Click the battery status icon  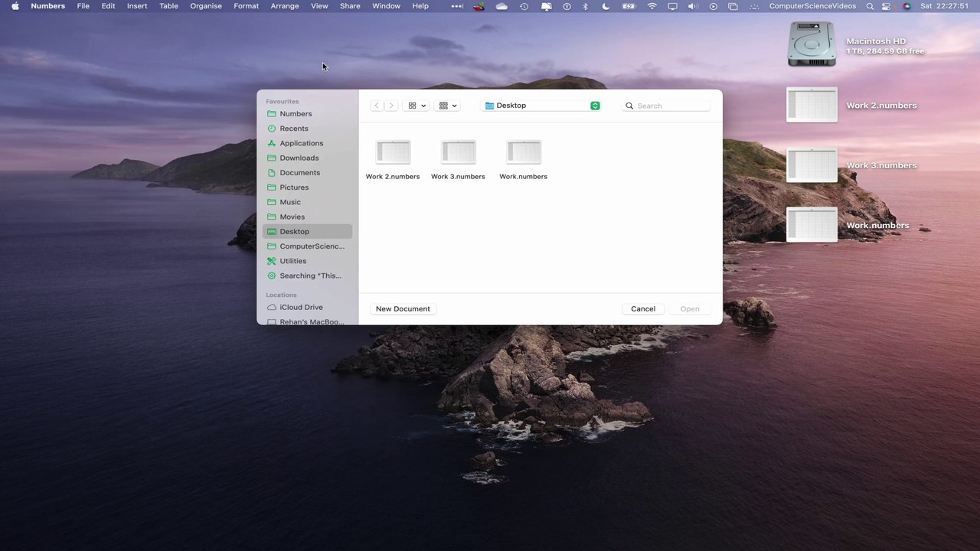pos(629,6)
